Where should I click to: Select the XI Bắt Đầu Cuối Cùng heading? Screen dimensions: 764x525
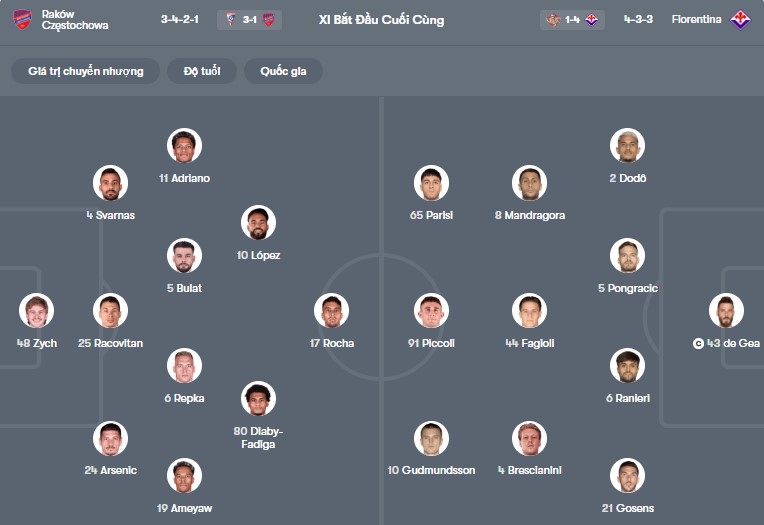click(381, 20)
